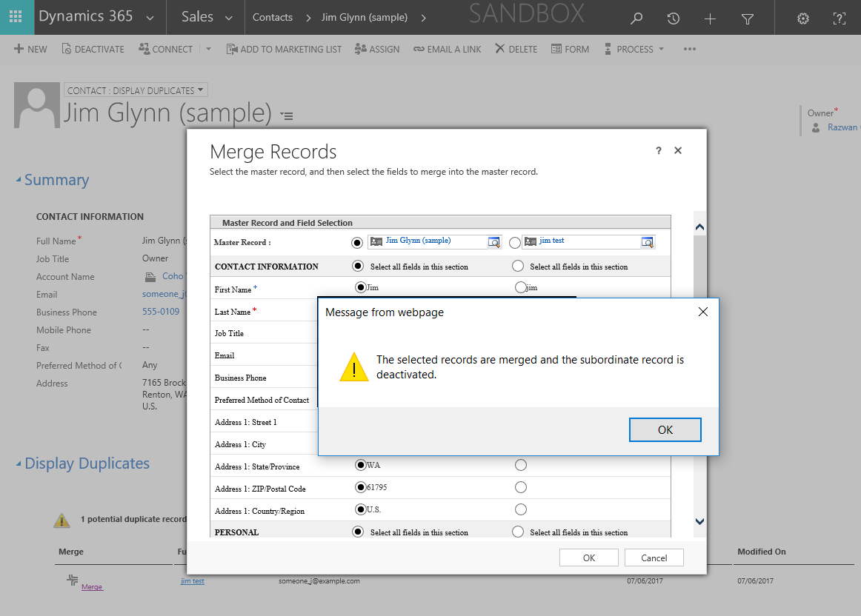861x616 pixels.
Task: Open the Razwan owner link
Action: [x=843, y=127]
